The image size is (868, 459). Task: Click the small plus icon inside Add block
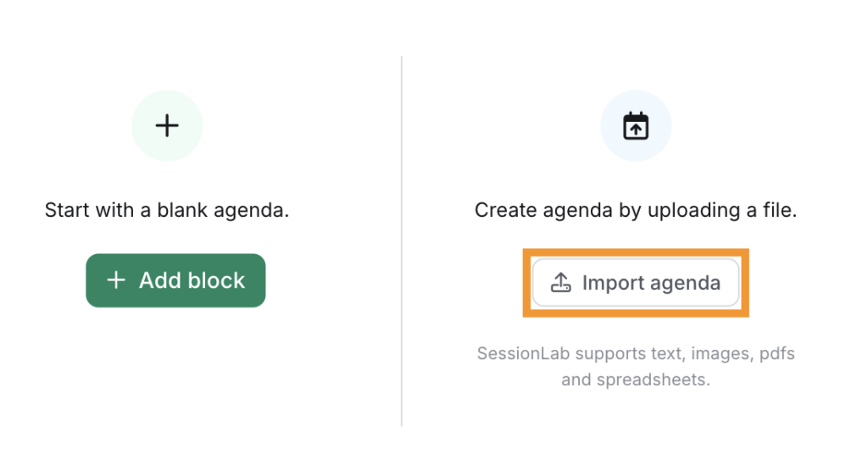pos(116,280)
